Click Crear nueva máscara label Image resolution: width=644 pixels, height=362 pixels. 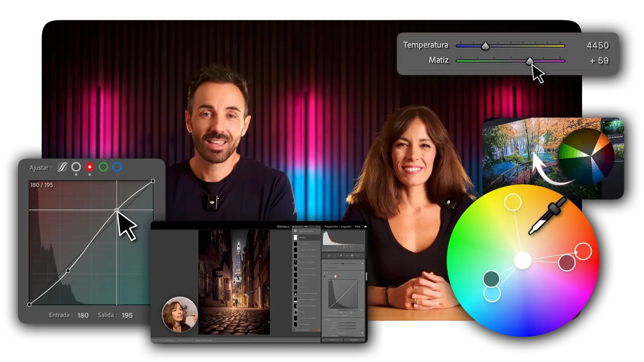click(307, 231)
